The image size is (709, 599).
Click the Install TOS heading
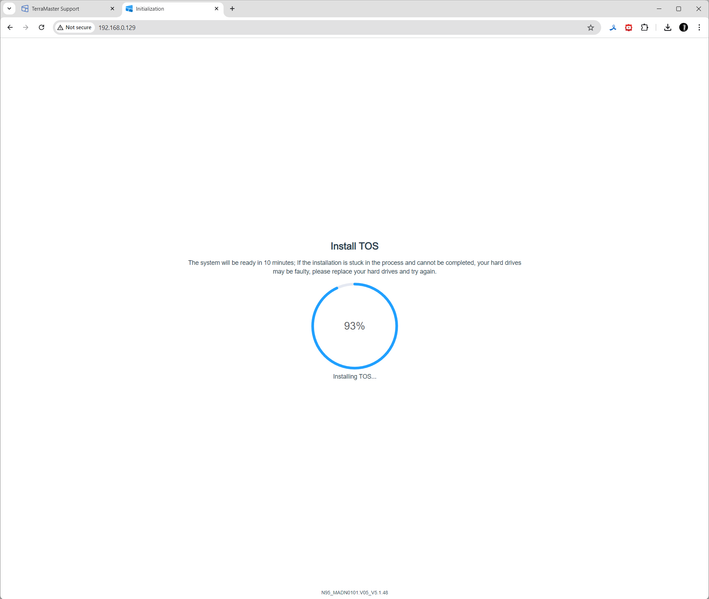(x=354, y=246)
